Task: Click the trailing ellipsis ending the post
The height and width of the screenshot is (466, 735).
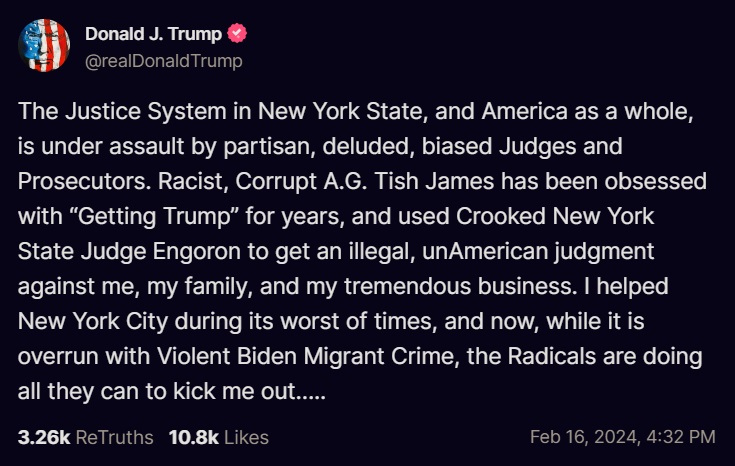Action: point(311,392)
